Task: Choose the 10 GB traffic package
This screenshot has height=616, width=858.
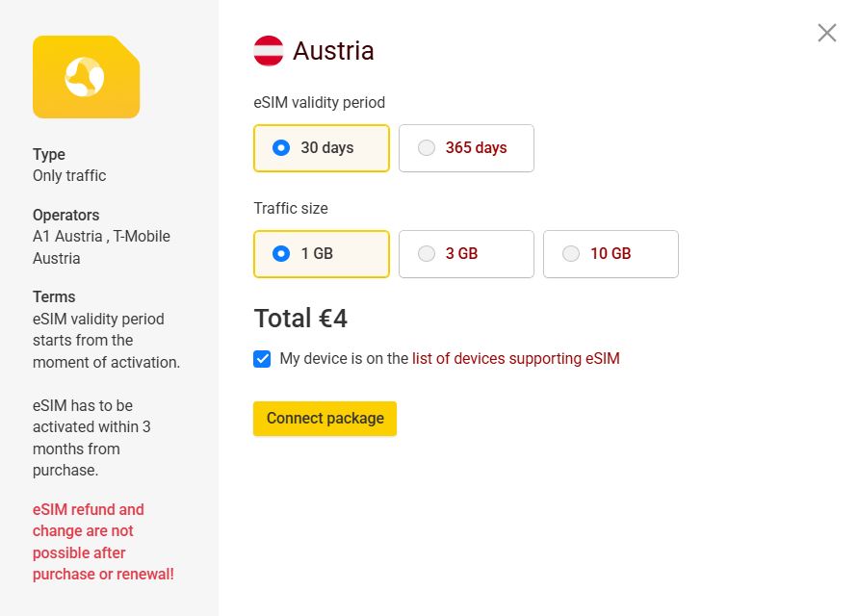Action: [611, 254]
